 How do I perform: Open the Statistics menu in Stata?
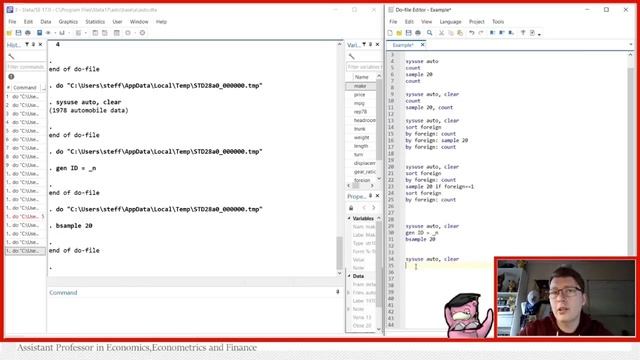click(x=95, y=22)
